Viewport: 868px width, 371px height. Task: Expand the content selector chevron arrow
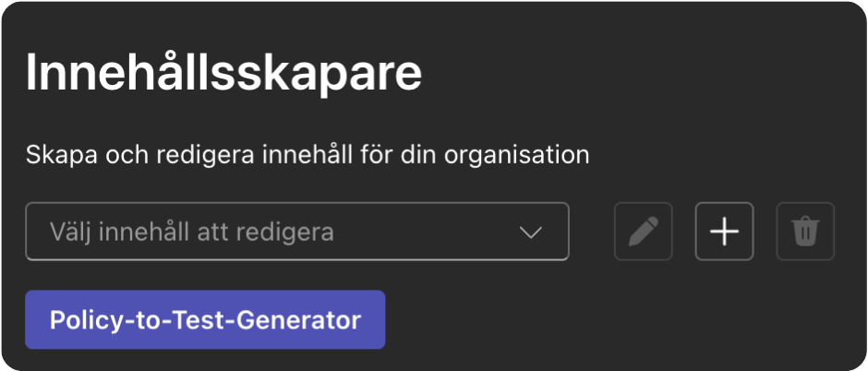[531, 232]
